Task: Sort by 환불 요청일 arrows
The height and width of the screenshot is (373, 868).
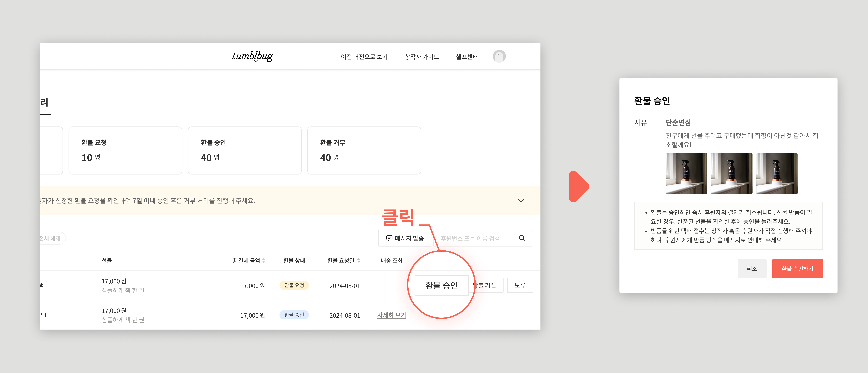Action: [358, 261]
